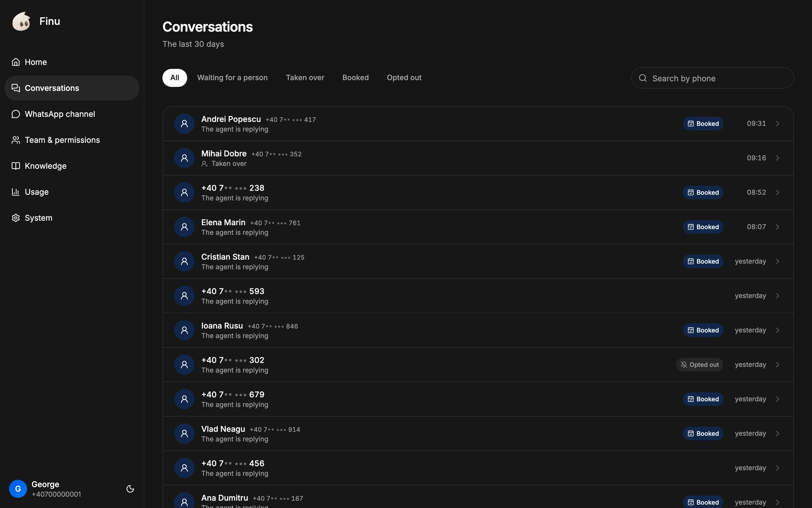
Task: Click Cristian Stan's avatar icon
Action: 184,261
